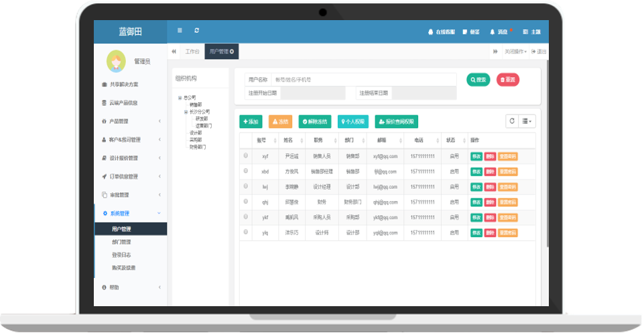The width and height of the screenshot is (644, 333).
Task: Click the green 搜索 search button
Action: click(478, 80)
